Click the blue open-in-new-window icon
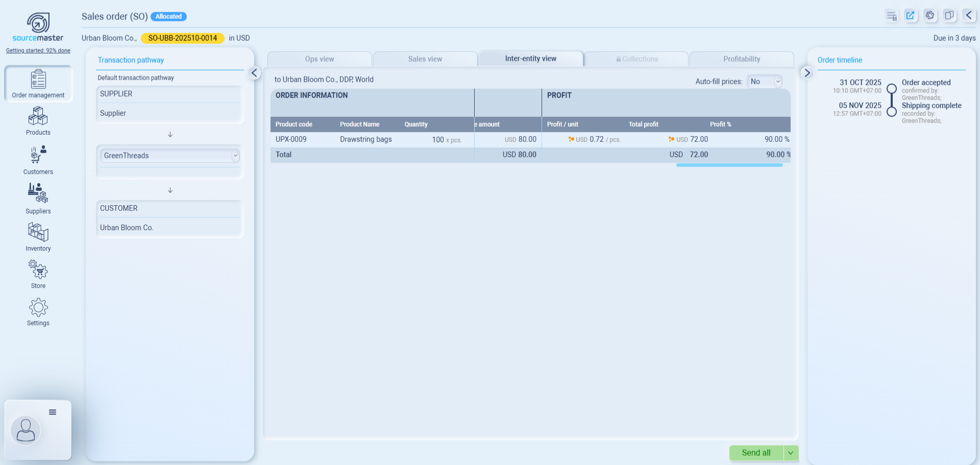 coord(910,15)
